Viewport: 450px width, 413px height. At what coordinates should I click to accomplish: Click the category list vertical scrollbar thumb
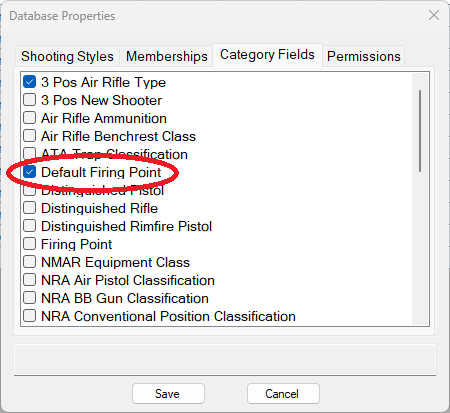(420, 131)
